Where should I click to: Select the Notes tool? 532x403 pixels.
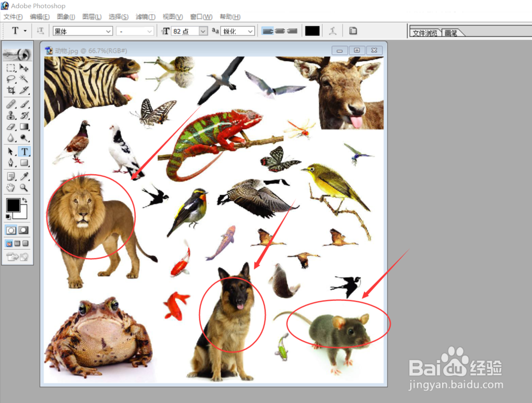click(11, 176)
